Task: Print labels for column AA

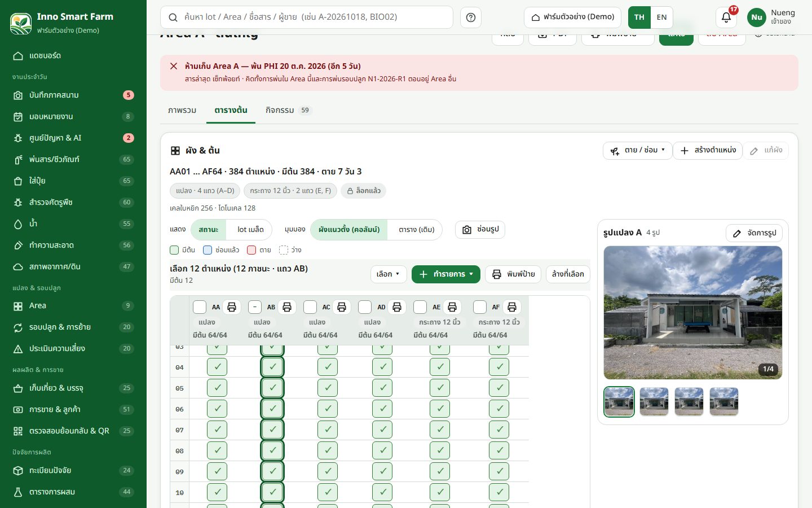Action: pyautogui.click(x=232, y=307)
